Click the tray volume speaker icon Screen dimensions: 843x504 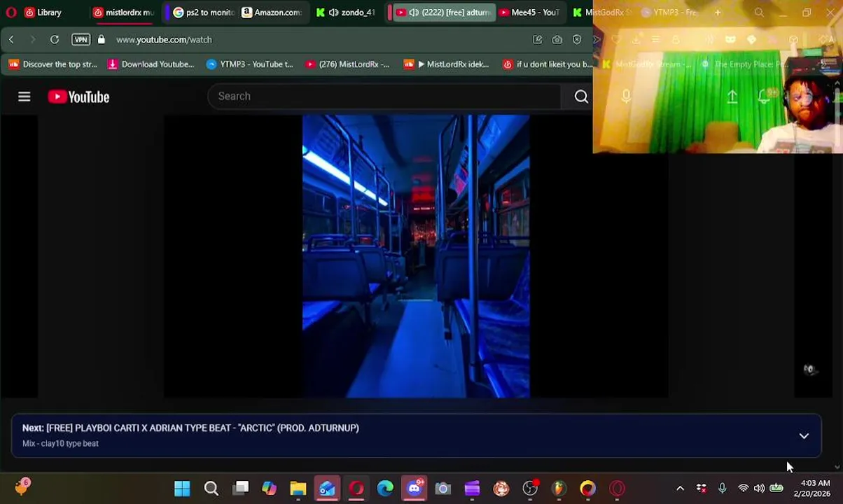click(760, 489)
